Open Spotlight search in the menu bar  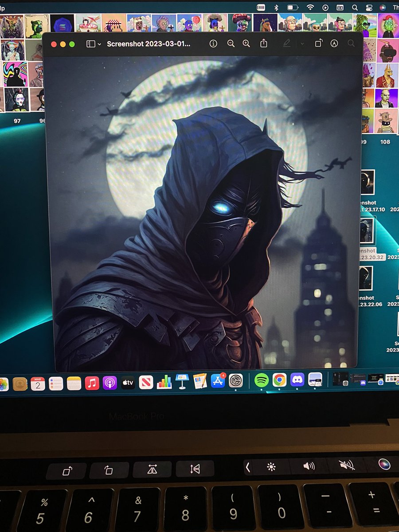(355, 8)
